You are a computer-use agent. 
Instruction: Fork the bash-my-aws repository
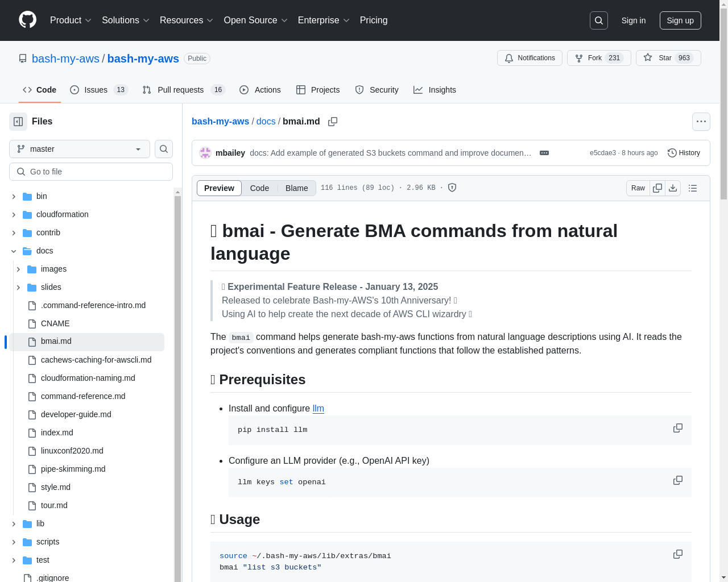(x=599, y=58)
